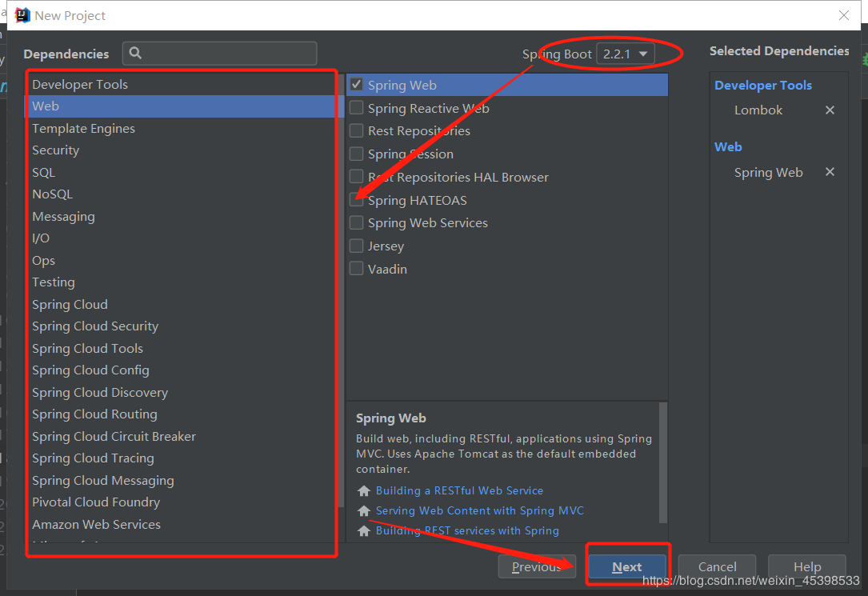Select Template Engines category

(x=182, y=128)
